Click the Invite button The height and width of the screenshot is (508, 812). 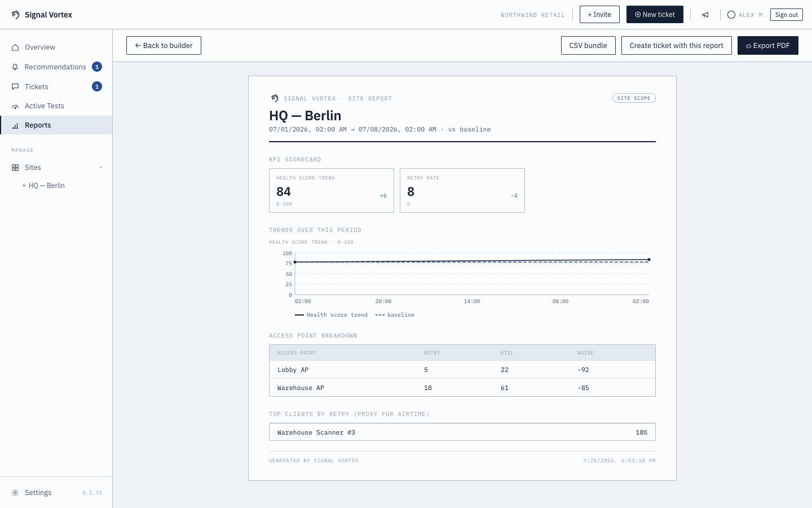599,15
